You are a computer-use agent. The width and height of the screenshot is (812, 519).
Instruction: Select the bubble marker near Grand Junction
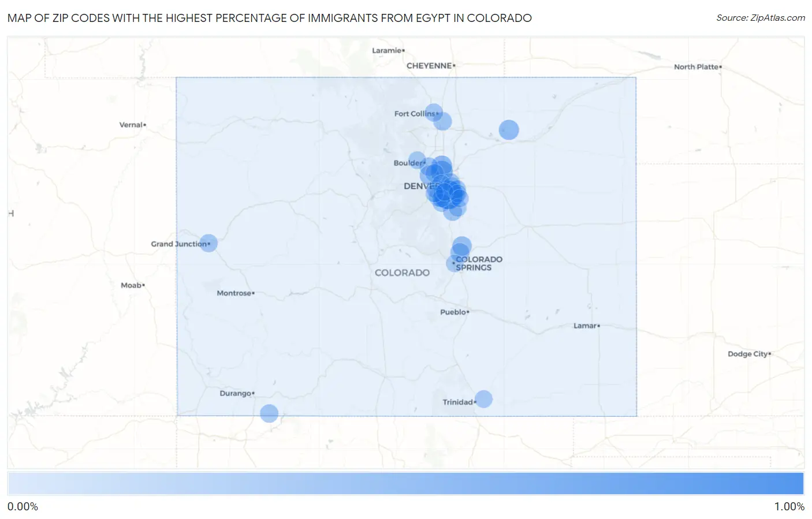pyautogui.click(x=208, y=243)
